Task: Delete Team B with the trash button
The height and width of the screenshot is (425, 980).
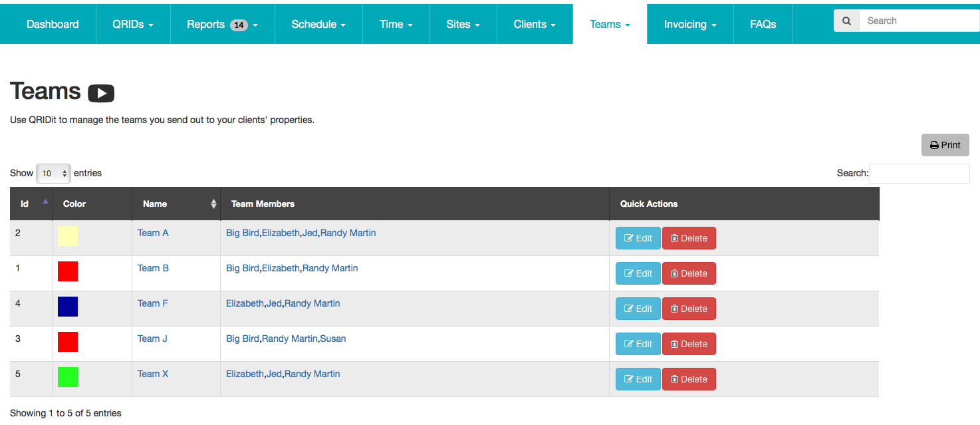Action: tap(688, 273)
